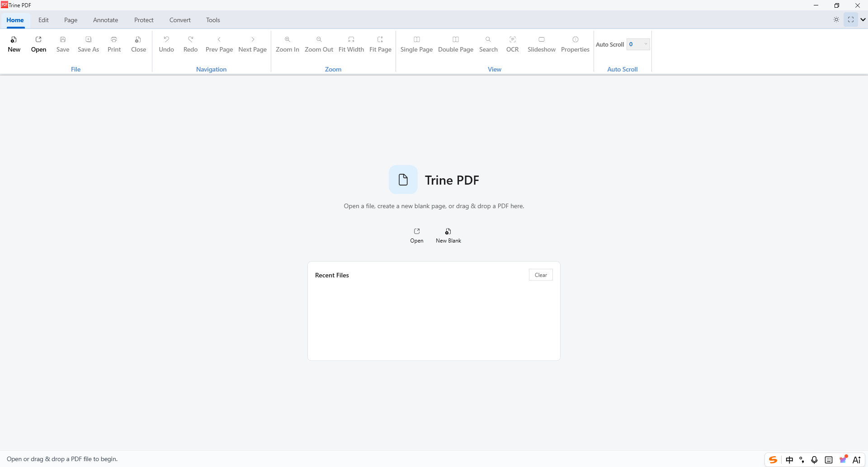Viewport: 868px width, 467px height.
Task: Switch to the Home tab
Action: pos(15,20)
